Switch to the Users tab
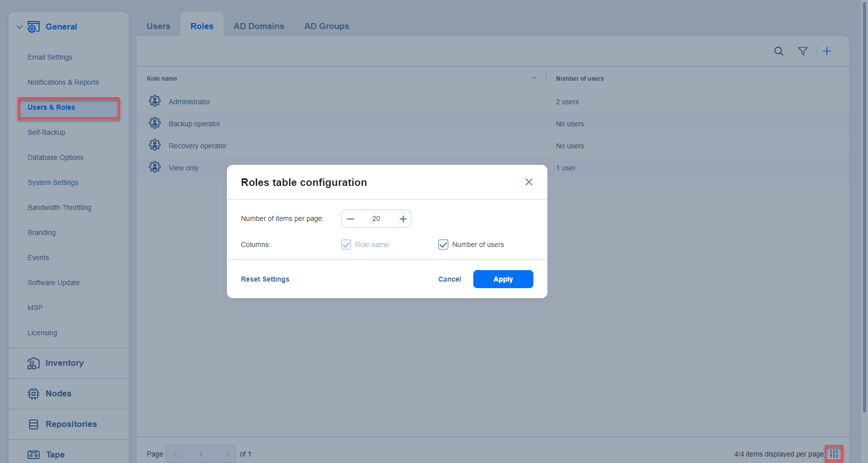 158,26
